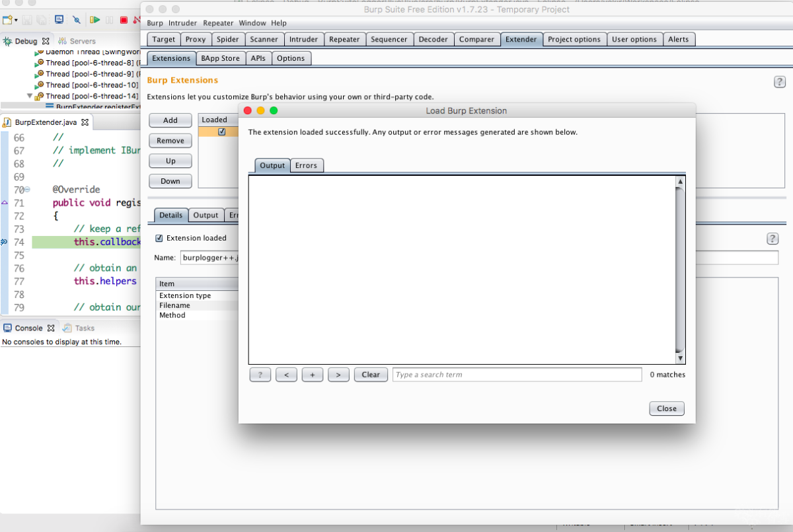Open the Burp menu in menu bar
This screenshot has height=532, width=793.
point(155,23)
